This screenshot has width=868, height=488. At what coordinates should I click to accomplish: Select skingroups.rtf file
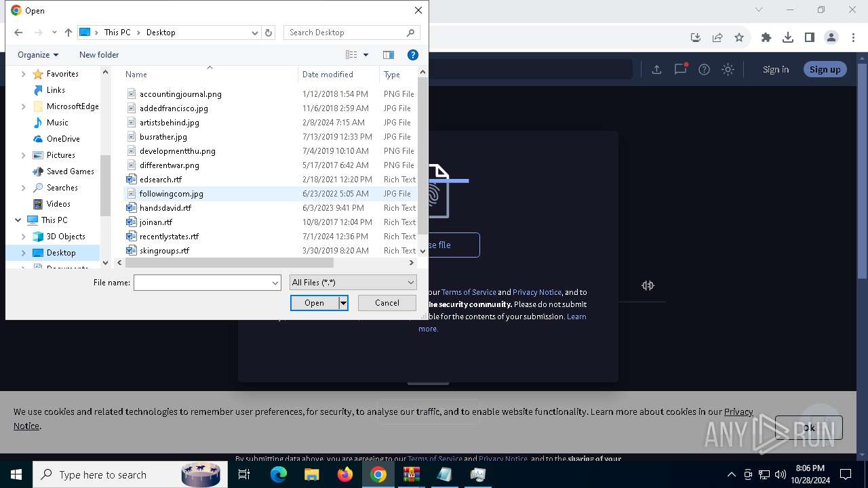pyautogui.click(x=164, y=251)
